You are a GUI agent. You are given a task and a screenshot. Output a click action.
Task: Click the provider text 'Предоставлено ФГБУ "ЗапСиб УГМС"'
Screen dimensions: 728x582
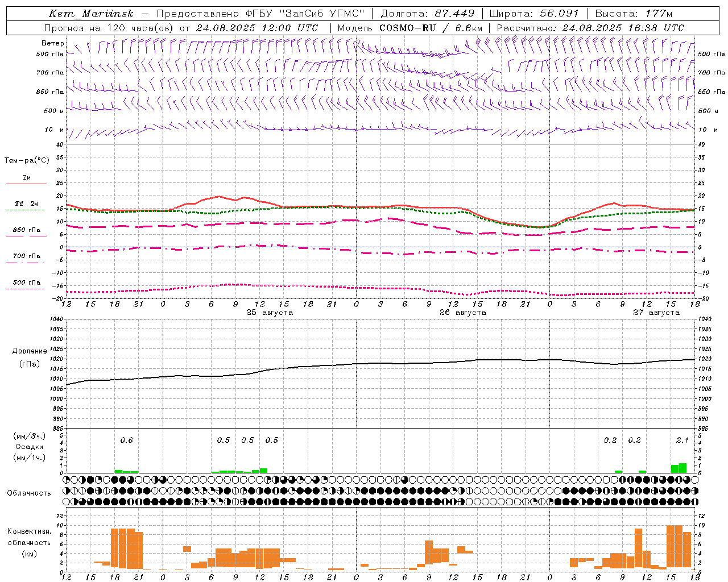coord(260,14)
